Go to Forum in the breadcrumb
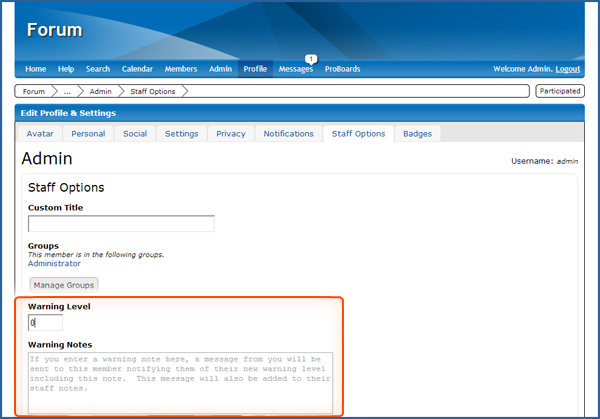The width and height of the screenshot is (600, 419). tap(34, 91)
